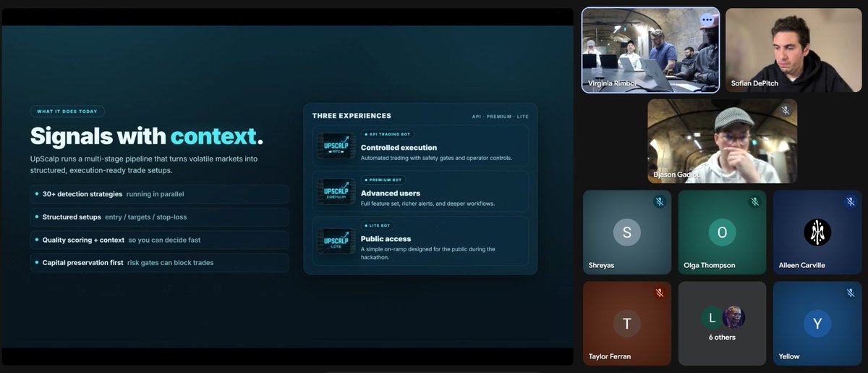Click the 'API · PREMIUM · LITE' label
The width and height of the screenshot is (868, 373).
point(500,117)
